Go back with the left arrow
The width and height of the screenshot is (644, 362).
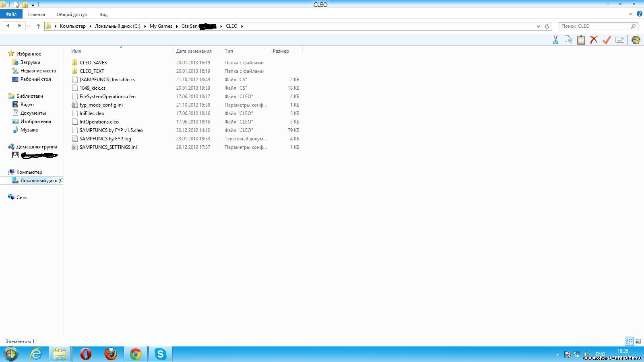coord(8,26)
